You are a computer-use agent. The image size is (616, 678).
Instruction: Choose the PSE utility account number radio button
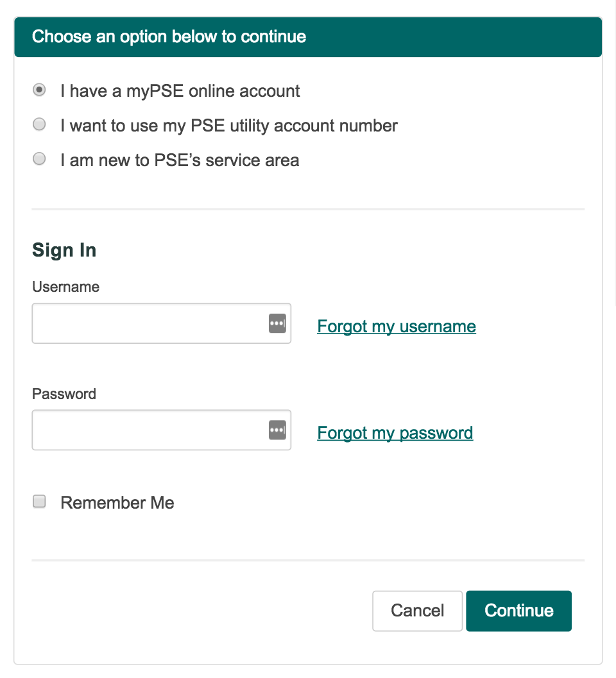tap(40, 125)
